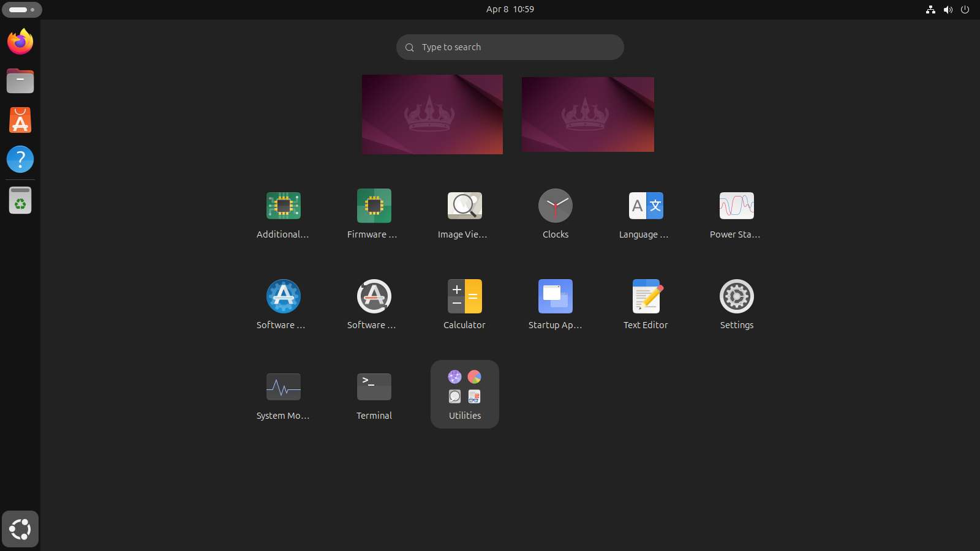
Task: Open the Terminal application
Action: click(374, 395)
